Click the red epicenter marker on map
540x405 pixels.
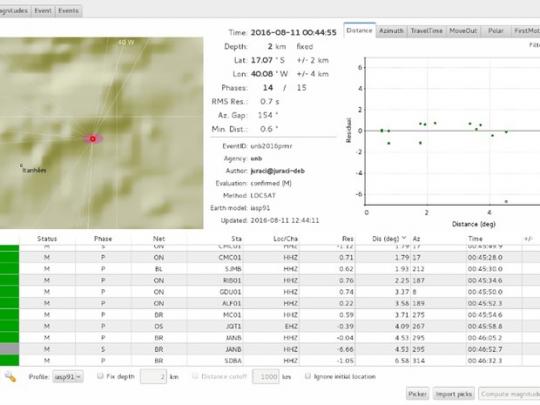[x=93, y=139]
